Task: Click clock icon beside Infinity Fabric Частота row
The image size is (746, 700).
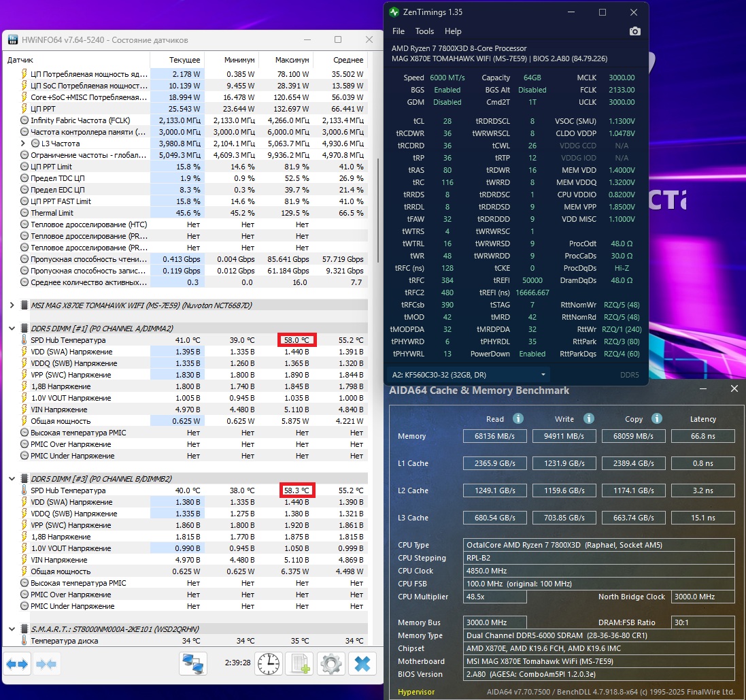Action: [24, 120]
